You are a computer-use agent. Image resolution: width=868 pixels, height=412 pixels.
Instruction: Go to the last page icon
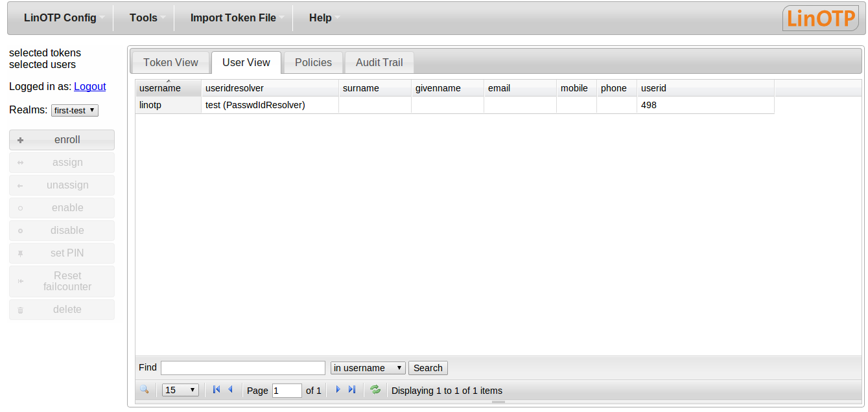(x=352, y=389)
